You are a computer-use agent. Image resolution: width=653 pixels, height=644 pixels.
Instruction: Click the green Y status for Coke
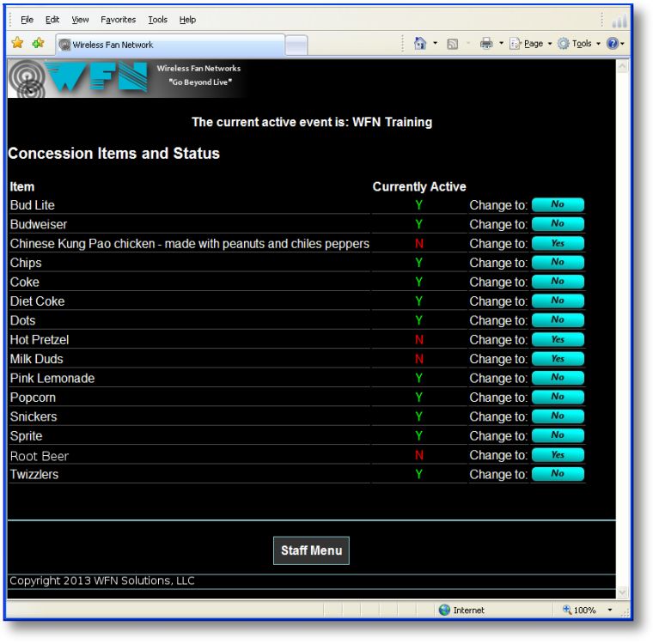(419, 282)
